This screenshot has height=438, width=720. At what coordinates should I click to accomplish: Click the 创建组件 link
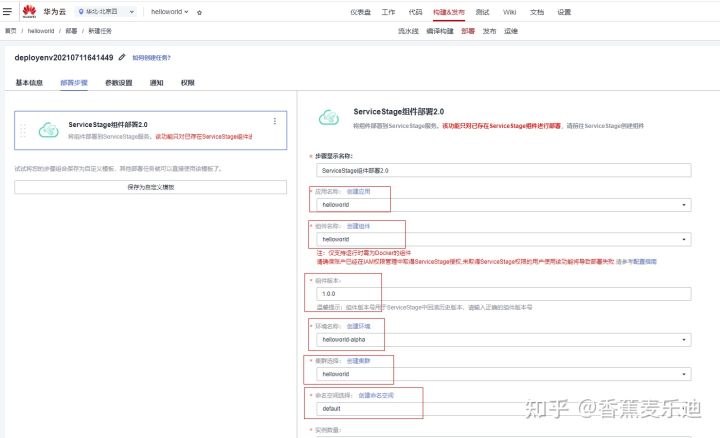click(358, 226)
